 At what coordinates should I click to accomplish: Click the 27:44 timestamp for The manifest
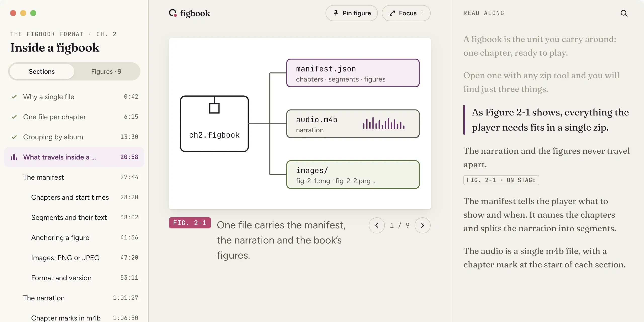tap(129, 177)
